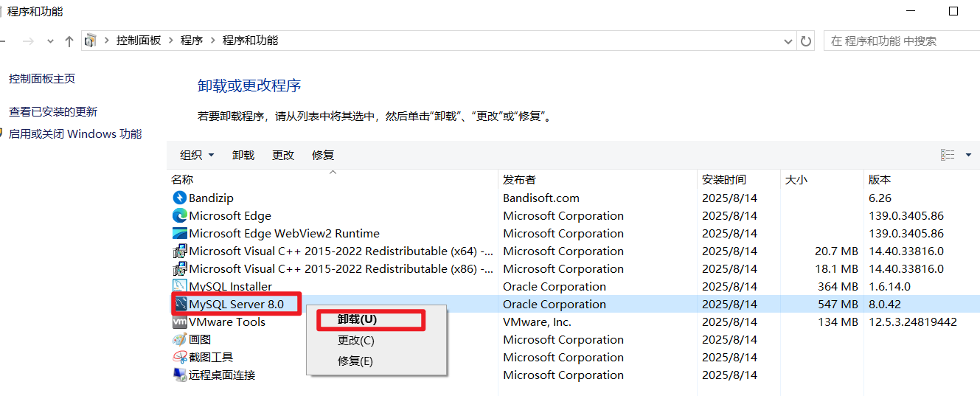The width and height of the screenshot is (980, 396).
Task: Click version 8.0.42 cell
Action: pyautogui.click(x=885, y=304)
